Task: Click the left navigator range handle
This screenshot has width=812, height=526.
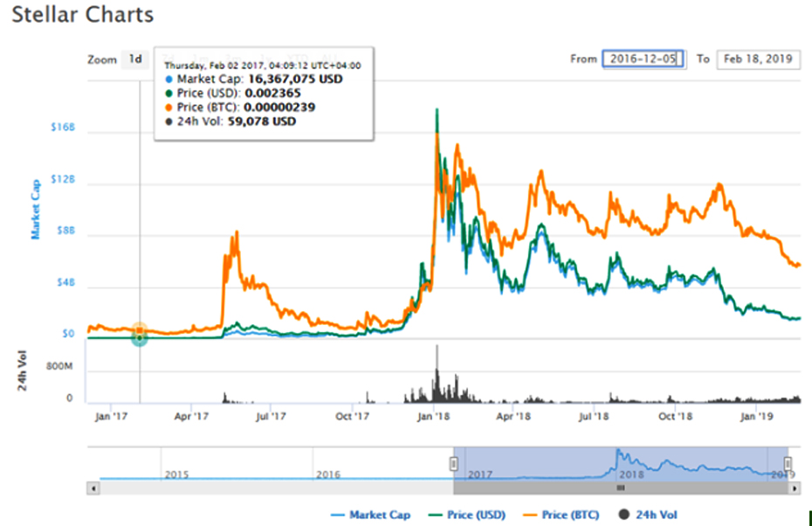Action: coord(454,463)
